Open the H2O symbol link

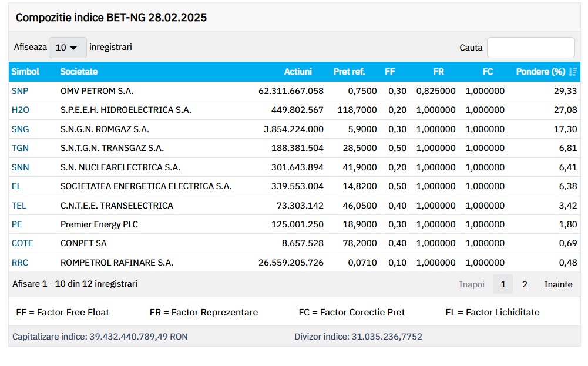pos(21,110)
